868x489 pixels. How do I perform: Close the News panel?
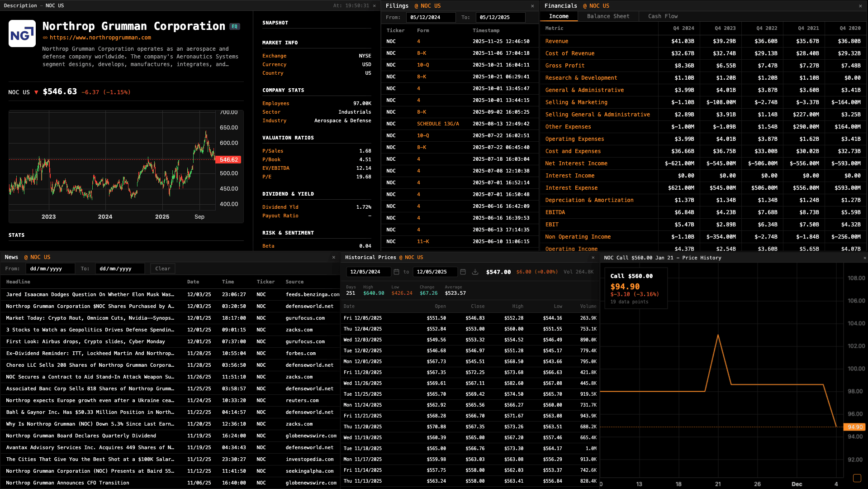[x=334, y=257]
